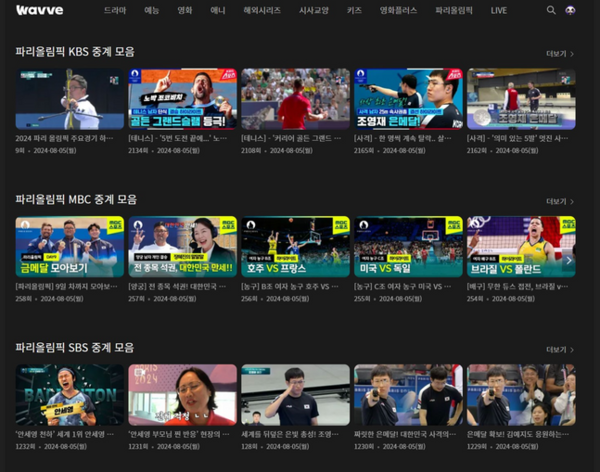
Task: Open the search magnifier icon
Action: [551, 10]
